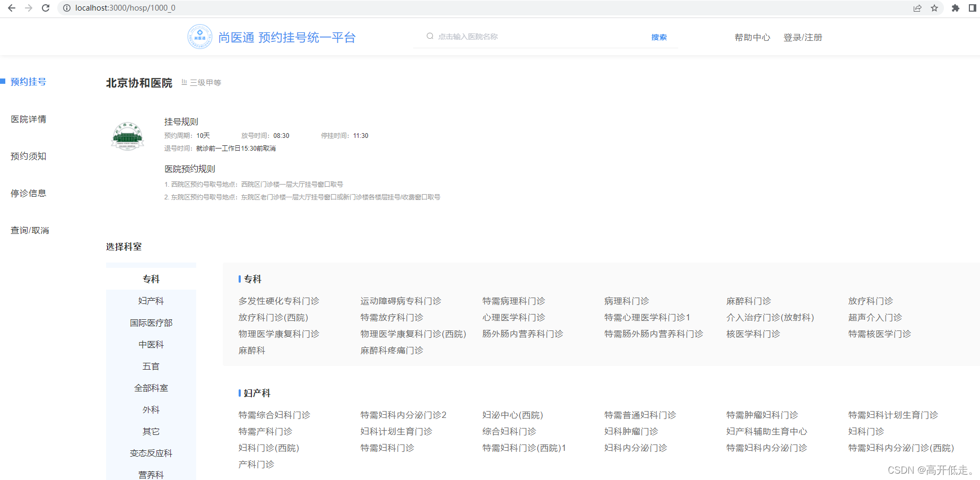This screenshot has height=480, width=980.
Task: Open 病理科门诊
Action: pyautogui.click(x=627, y=301)
